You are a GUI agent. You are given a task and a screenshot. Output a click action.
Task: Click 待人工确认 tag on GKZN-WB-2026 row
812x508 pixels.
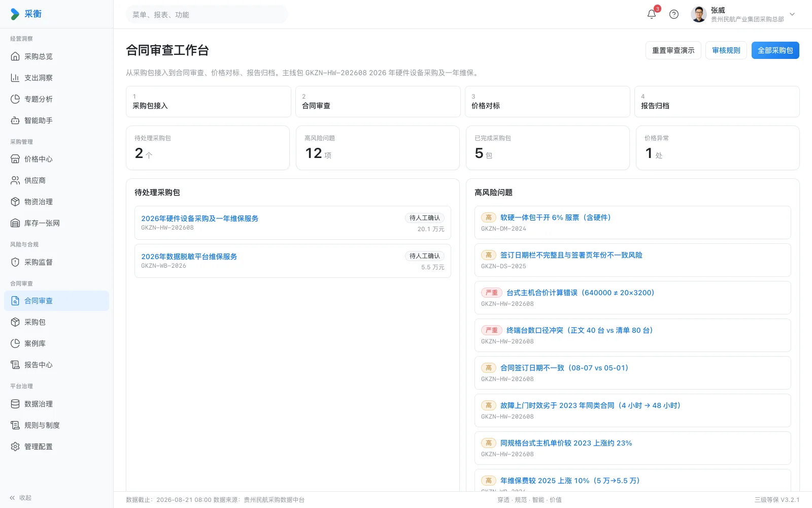tap(425, 256)
